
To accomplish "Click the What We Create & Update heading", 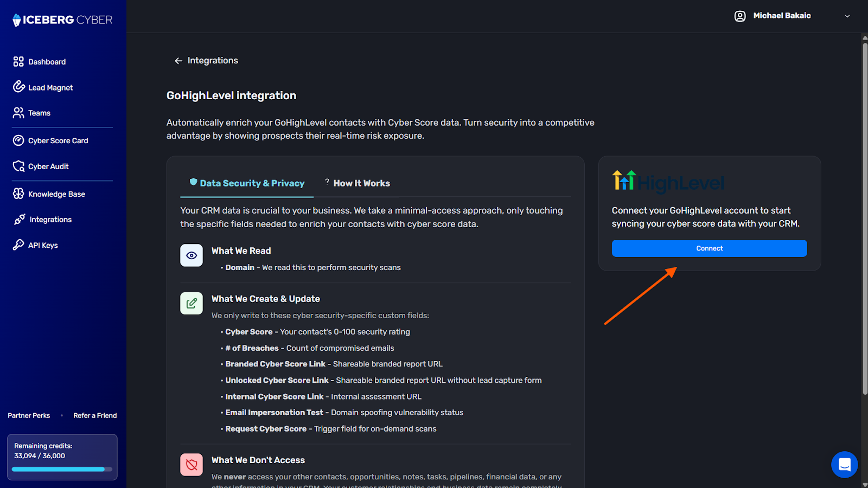I will 265,299.
